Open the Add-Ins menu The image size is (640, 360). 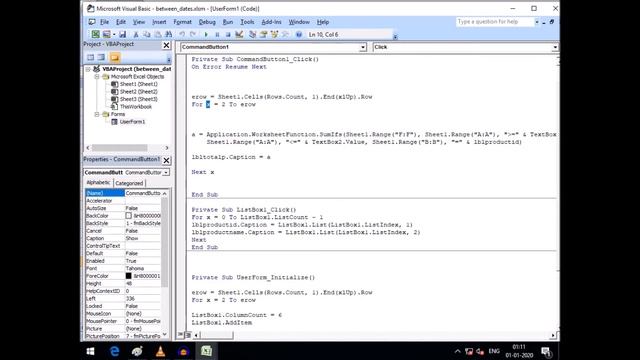(271, 22)
